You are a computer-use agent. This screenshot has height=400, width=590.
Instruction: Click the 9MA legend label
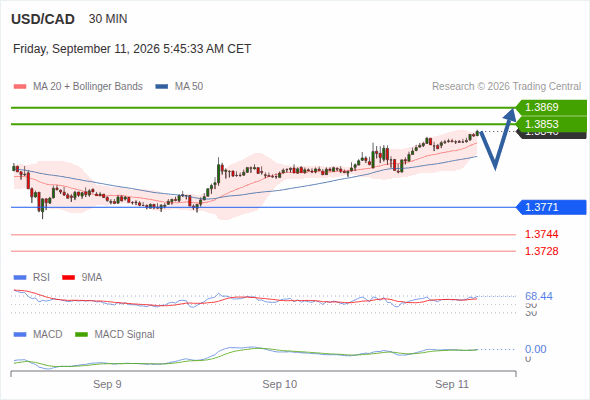[92, 278]
